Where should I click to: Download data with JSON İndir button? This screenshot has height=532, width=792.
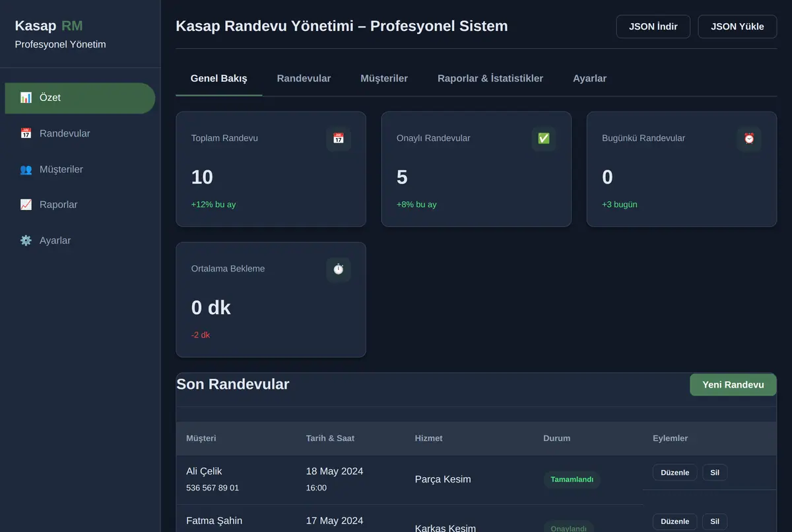(x=653, y=27)
